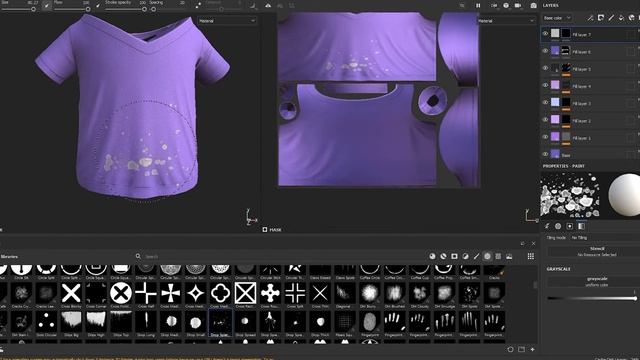Select the square-with-X Cross Rect alpha

point(245,293)
